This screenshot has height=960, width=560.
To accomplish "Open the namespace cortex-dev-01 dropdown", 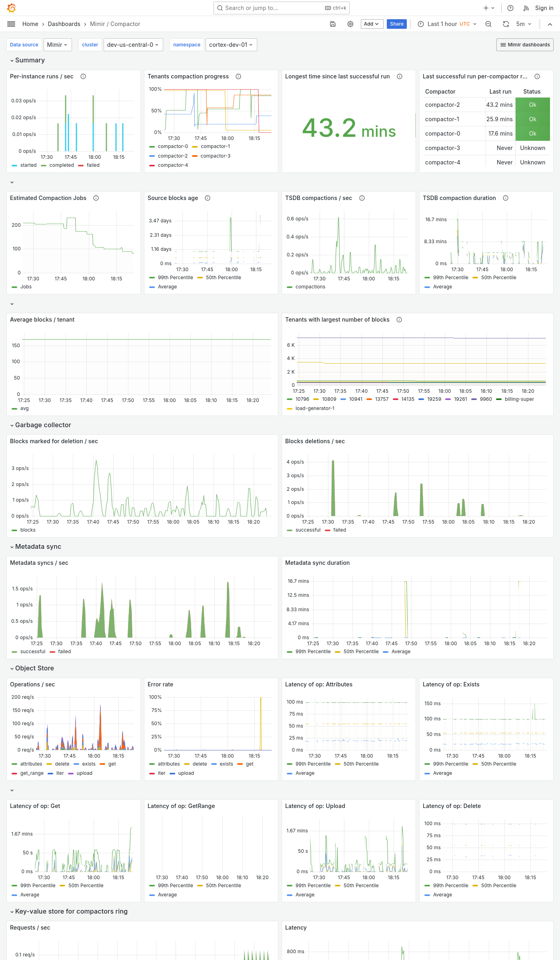I will 231,45.
